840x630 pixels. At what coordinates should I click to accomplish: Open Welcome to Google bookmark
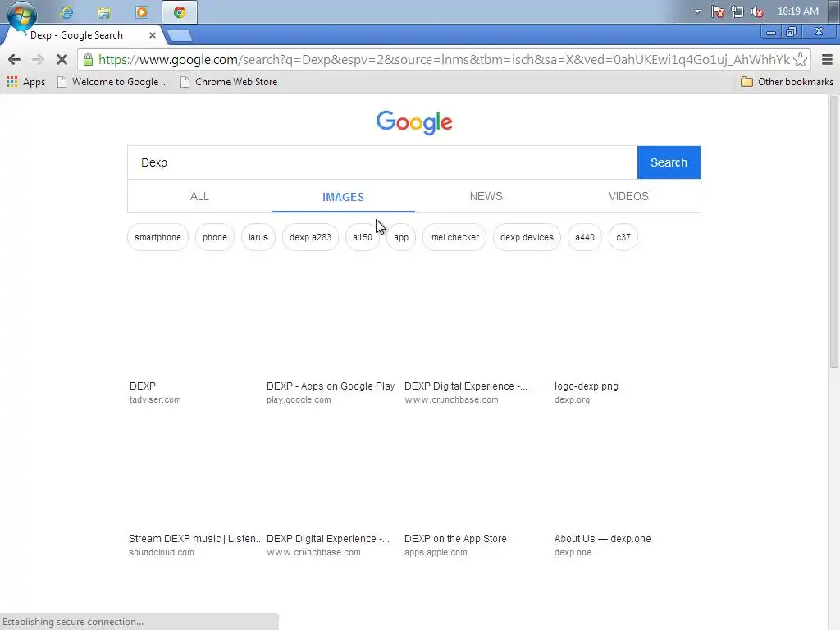pos(112,82)
